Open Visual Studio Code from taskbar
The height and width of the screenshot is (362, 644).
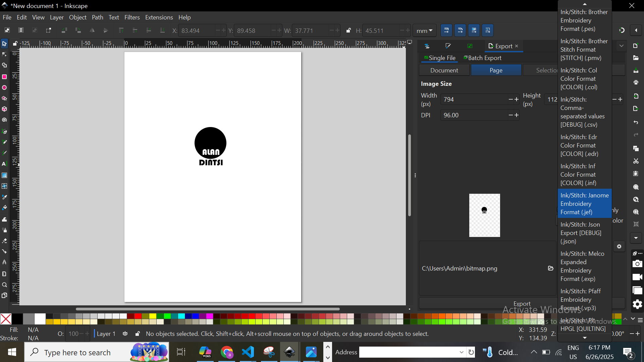pyautogui.click(x=248, y=352)
